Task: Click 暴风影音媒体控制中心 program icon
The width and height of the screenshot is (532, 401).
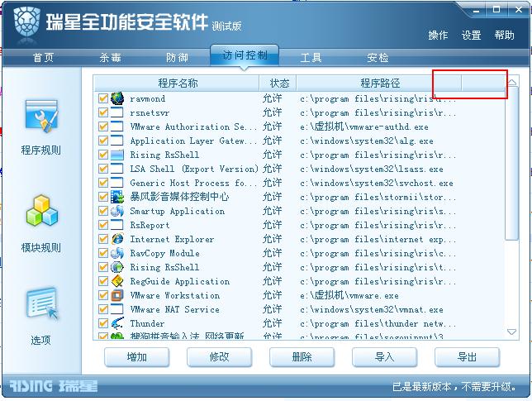Action: pyautogui.click(x=117, y=197)
